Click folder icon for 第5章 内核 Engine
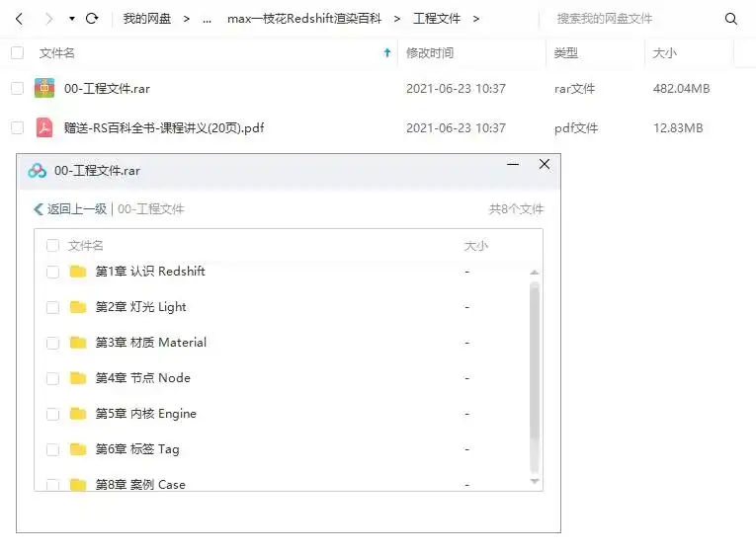756x554 pixels. [x=78, y=414]
